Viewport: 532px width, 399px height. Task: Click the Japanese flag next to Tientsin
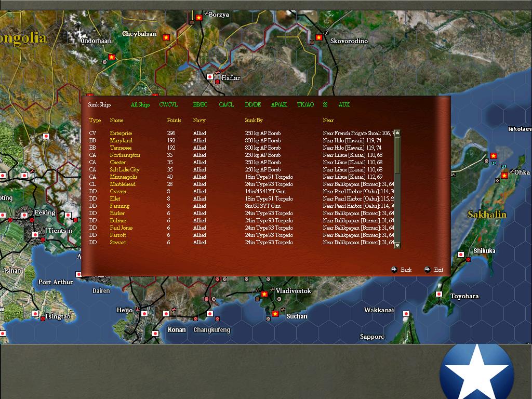coord(35,235)
